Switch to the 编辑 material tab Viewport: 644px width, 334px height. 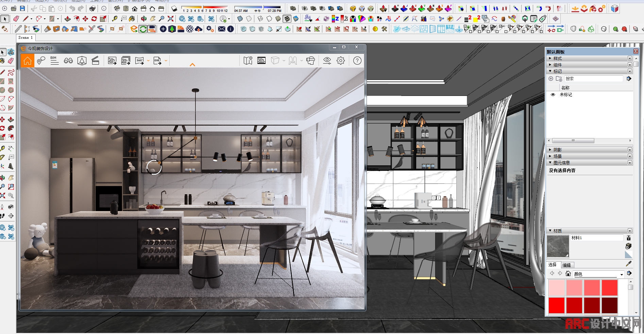[x=566, y=265]
